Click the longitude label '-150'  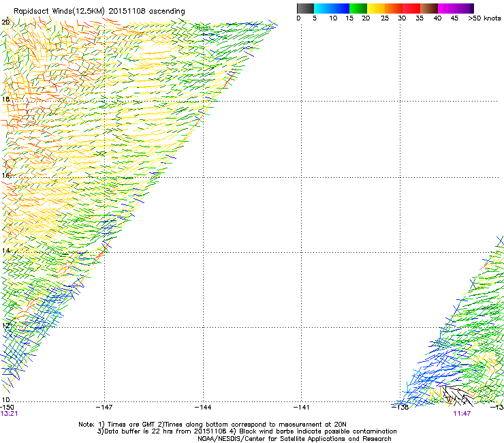click(x=7, y=408)
